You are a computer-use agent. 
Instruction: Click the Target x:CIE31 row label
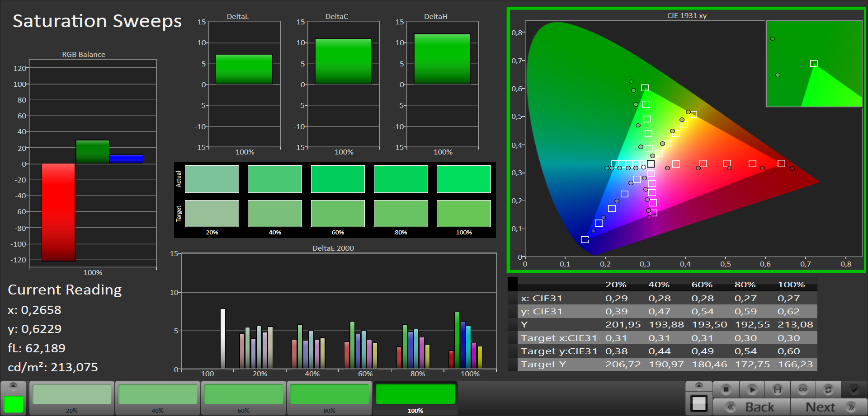pos(559,338)
